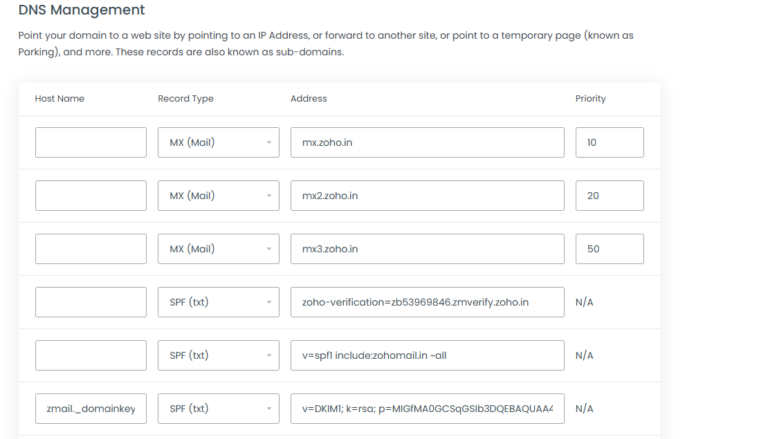Click the zmail._domainkey host name field
The image size is (768, 439).
click(x=91, y=408)
